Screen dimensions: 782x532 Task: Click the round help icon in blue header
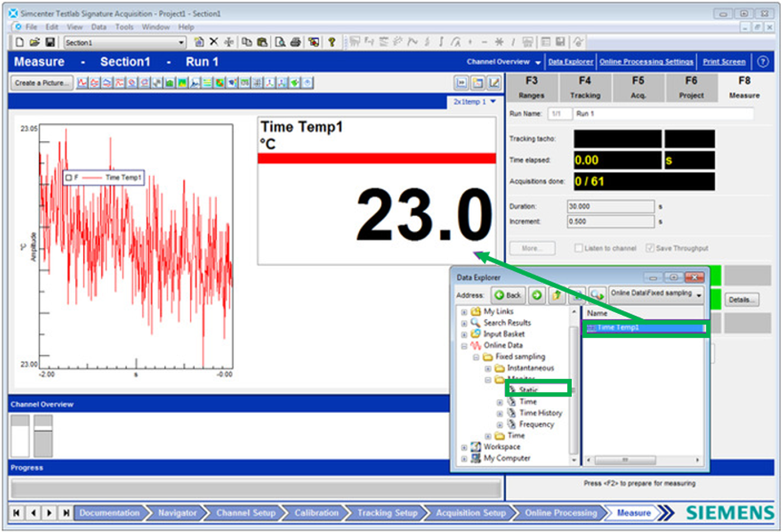[763, 61]
